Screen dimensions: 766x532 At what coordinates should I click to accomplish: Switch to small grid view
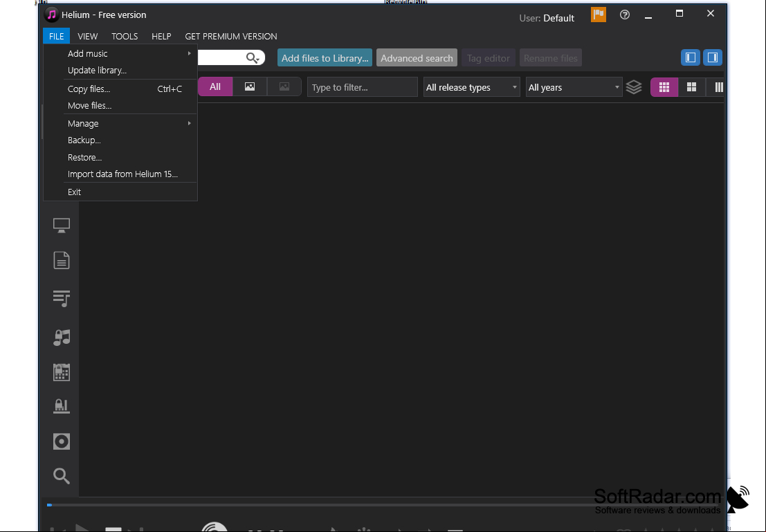(x=664, y=87)
